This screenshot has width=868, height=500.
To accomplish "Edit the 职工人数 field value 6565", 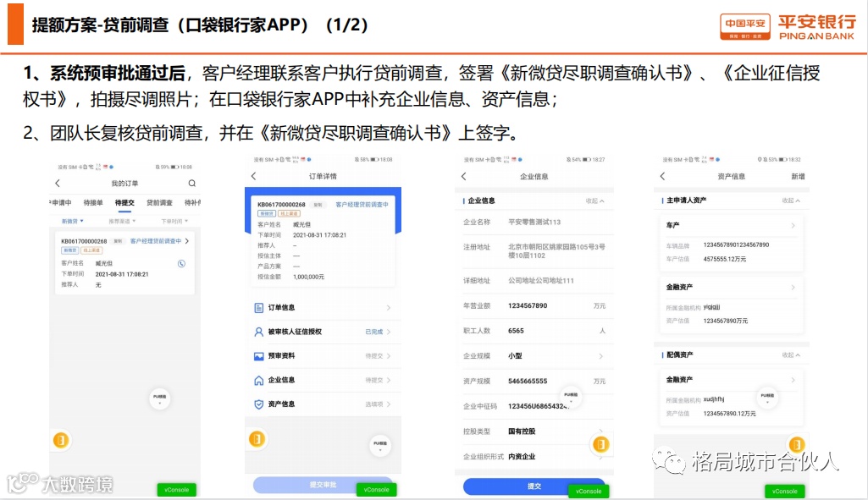I will (516, 331).
